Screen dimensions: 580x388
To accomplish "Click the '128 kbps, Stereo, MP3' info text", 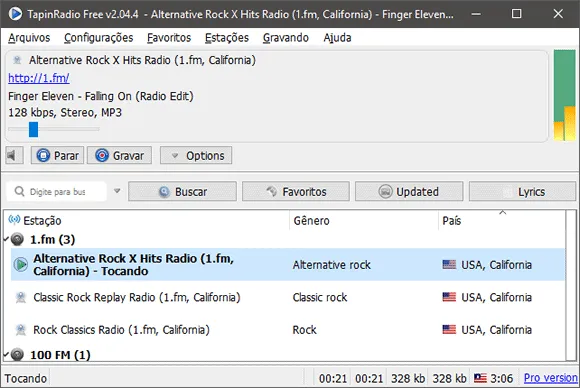I will (65, 112).
